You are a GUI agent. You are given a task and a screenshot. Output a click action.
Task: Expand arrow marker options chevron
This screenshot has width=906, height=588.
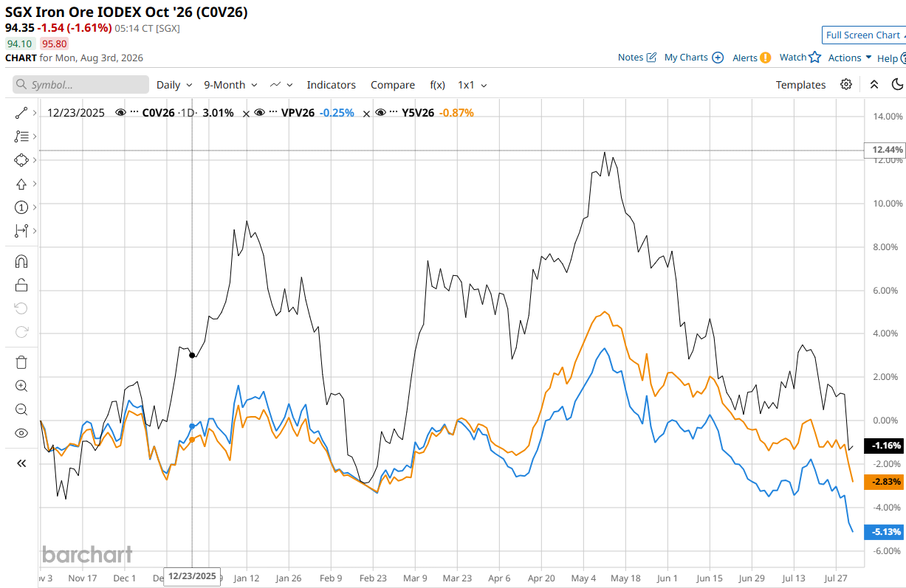click(x=35, y=184)
